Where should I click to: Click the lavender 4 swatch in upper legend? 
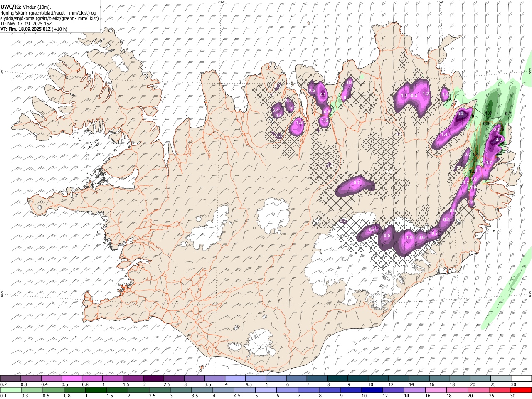click(235, 379)
